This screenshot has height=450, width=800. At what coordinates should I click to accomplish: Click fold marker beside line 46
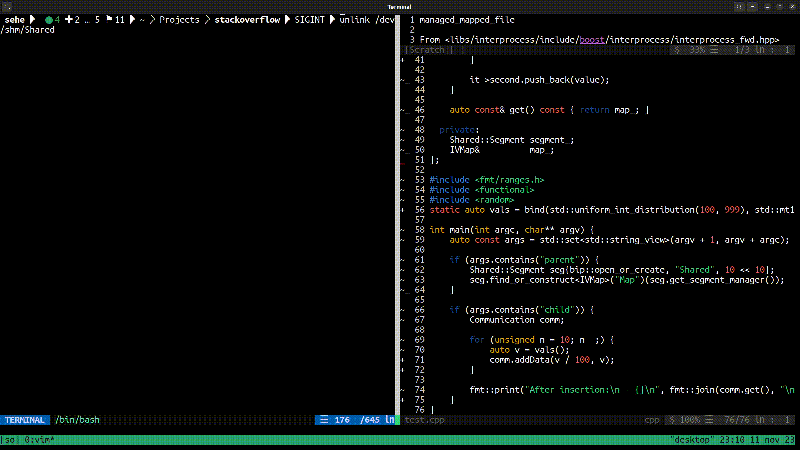click(405, 110)
